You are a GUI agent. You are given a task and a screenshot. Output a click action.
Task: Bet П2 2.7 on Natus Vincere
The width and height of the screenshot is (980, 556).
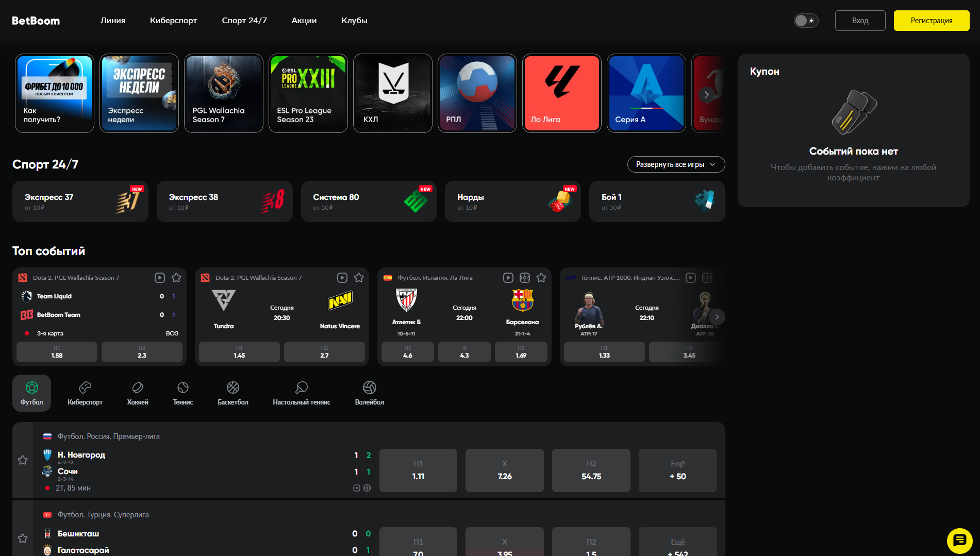pyautogui.click(x=324, y=352)
